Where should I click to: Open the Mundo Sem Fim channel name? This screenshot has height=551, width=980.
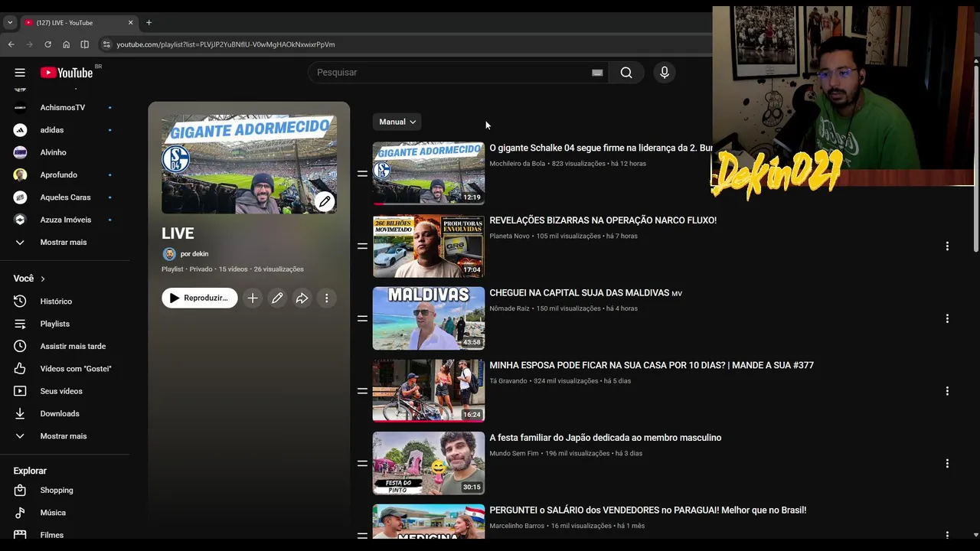pos(514,454)
